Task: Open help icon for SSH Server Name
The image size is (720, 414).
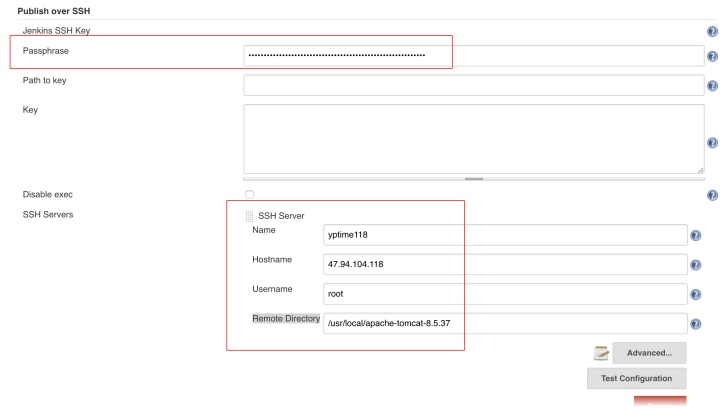Action: (x=696, y=235)
